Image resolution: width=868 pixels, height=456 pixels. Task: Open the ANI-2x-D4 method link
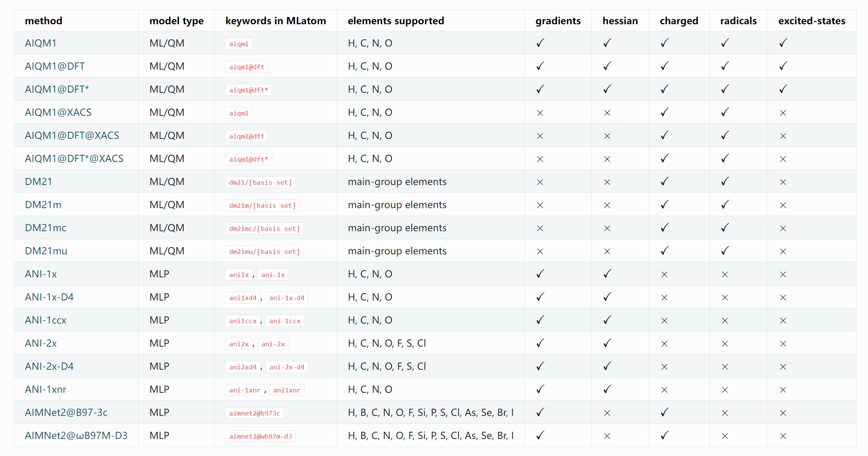[49, 366]
